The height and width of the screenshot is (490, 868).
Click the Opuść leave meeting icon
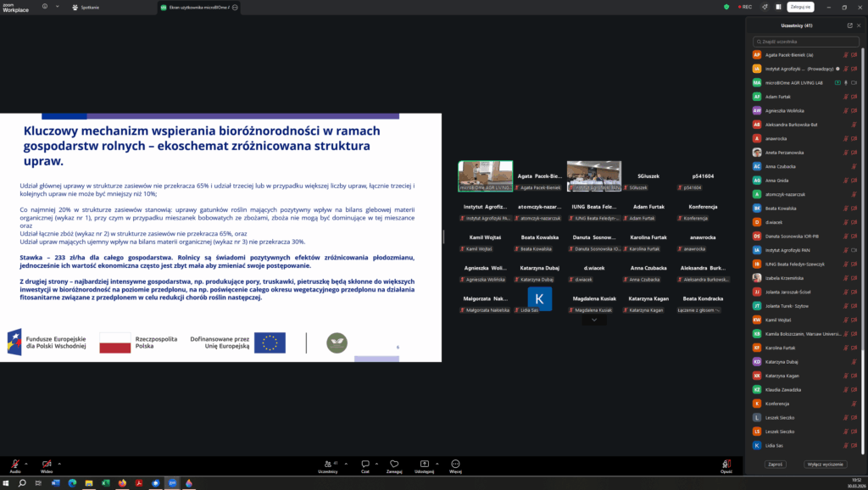(x=726, y=464)
